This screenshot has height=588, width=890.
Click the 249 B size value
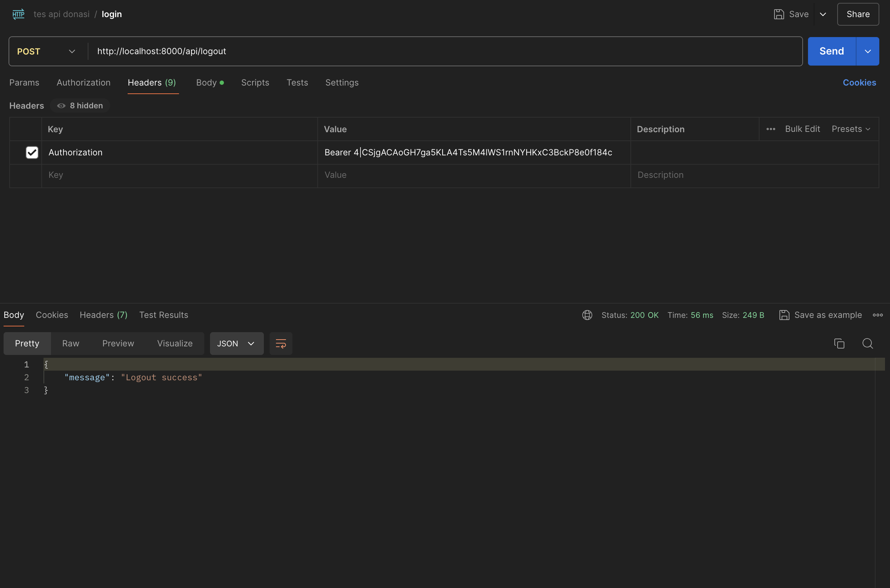click(753, 315)
